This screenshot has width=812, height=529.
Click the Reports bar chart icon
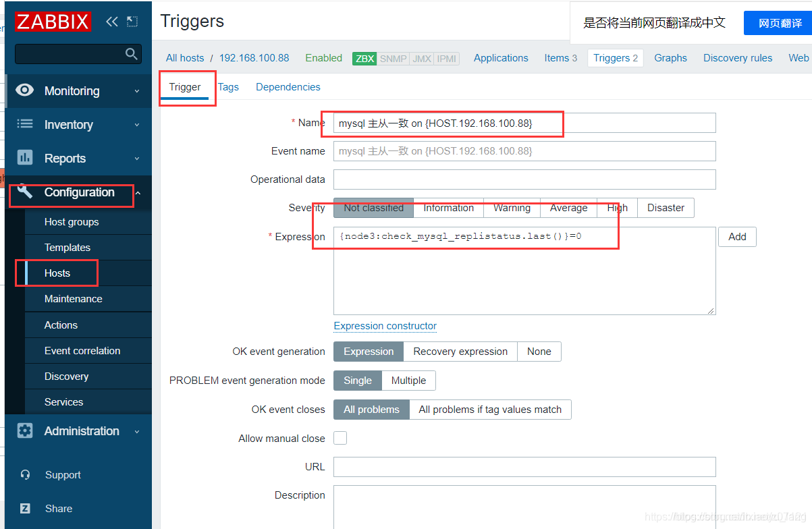[25, 157]
